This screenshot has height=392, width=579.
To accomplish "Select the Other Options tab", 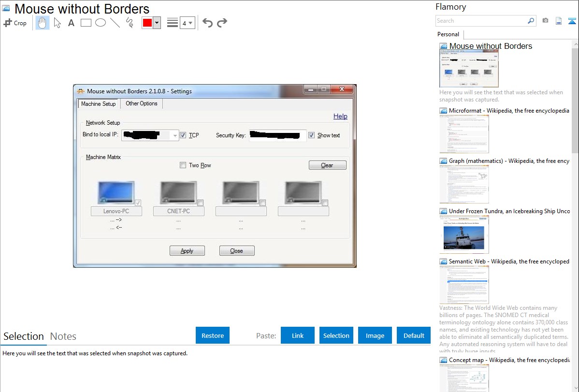I will pyautogui.click(x=142, y=103).
